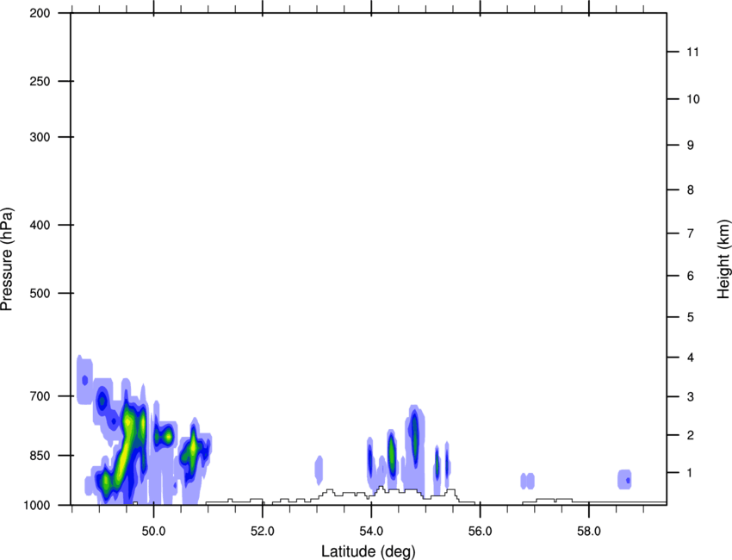Image resolution: width=732 pixels, height=560 pixels.
Task: Click the 8 km height label
Action: point(691,190)
